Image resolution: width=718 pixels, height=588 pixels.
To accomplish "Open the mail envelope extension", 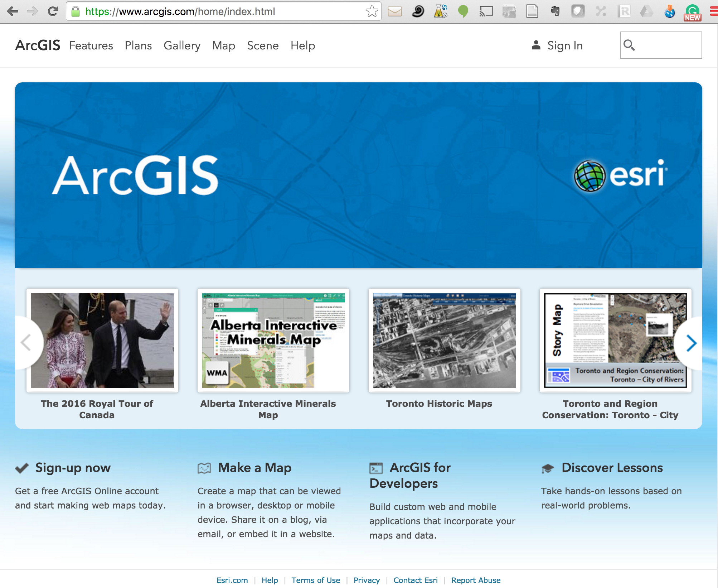I will pyautogui.click(x=394, y=12).
